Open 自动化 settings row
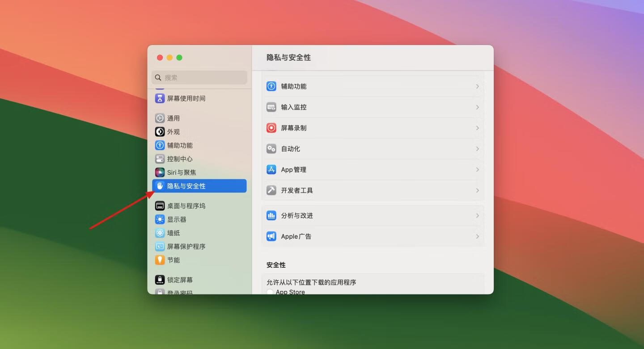This screenshot has width=644, height=349. pos(291,149)
